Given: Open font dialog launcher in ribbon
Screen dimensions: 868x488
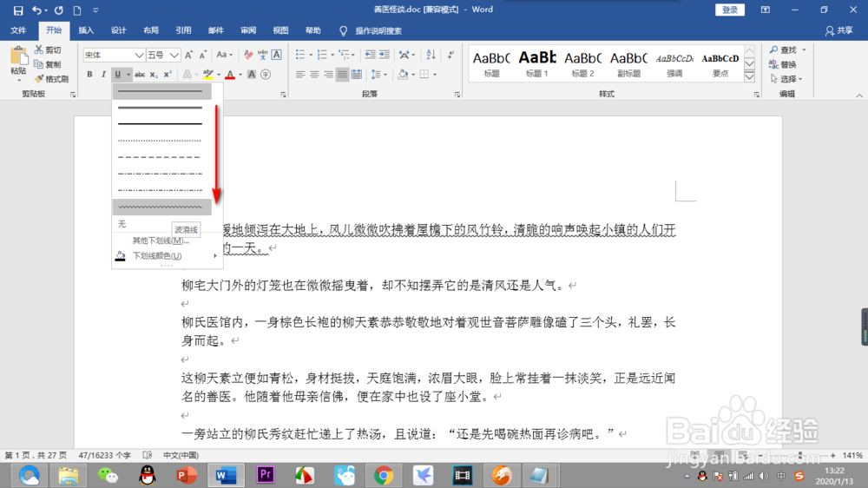Looking at the screenshot, I should point(283,95).
